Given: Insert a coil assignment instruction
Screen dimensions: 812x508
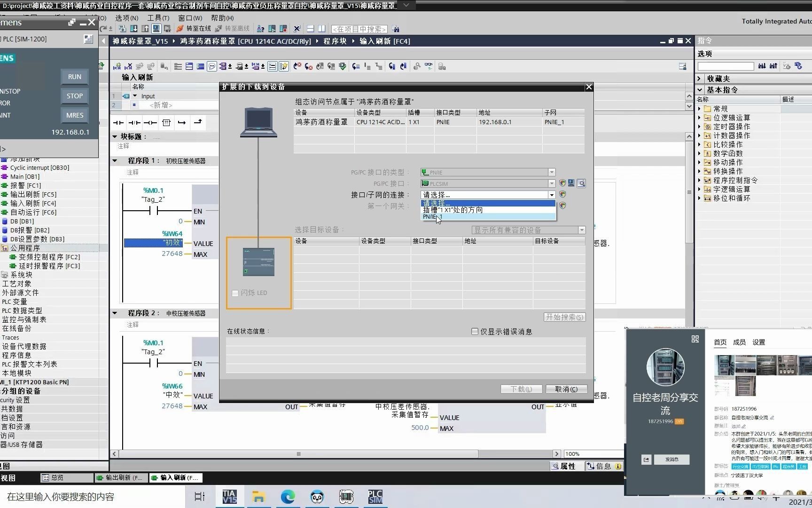Looking at the screenshot, I should 150,123.
